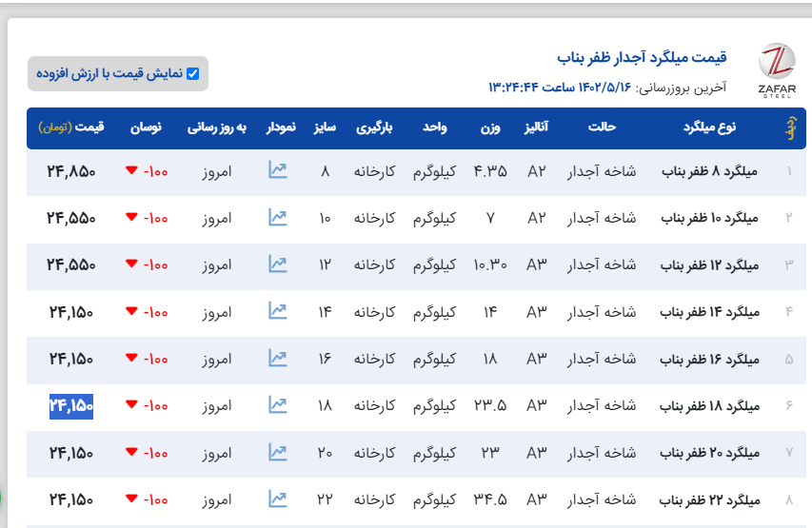Open chart icon for میلگرد 14 ظفر بناب
This screenshot has height=528, width=812.
click(x=278, y=310)
